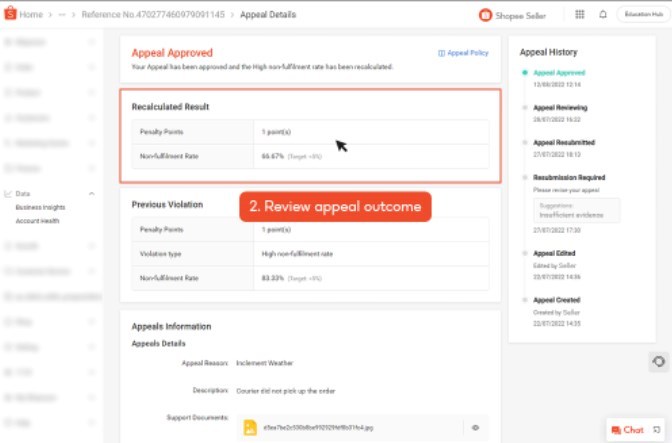Open the apps grid menu icon

pos(580,15)
